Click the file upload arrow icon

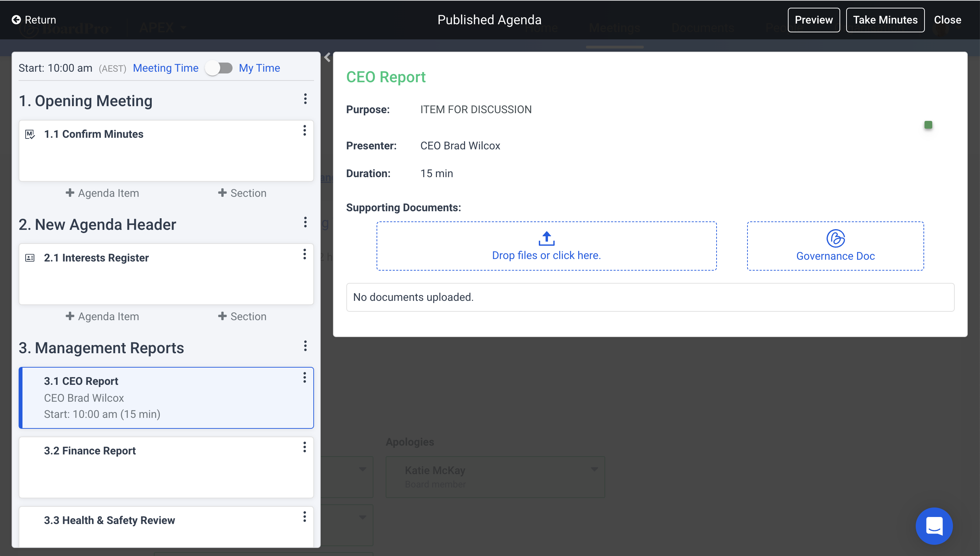[546, 239]
